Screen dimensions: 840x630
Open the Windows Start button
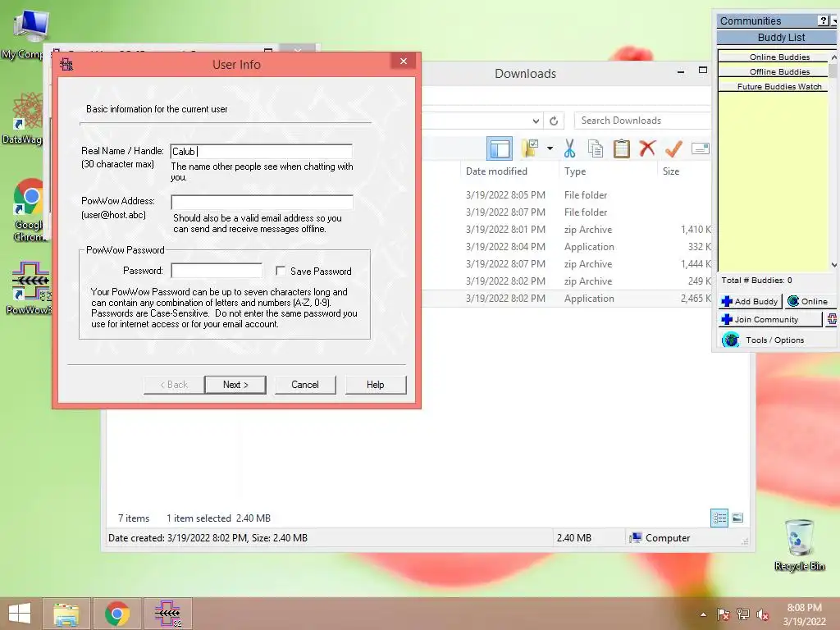coord(20,614)
